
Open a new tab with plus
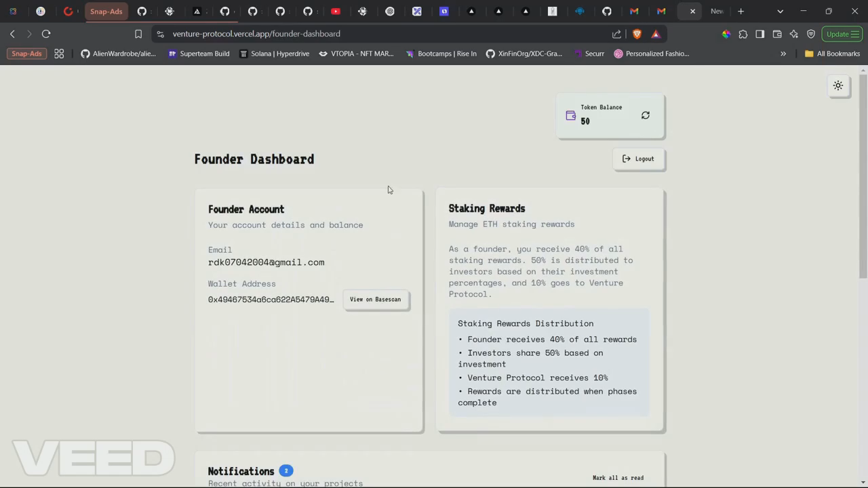(741, 12)
